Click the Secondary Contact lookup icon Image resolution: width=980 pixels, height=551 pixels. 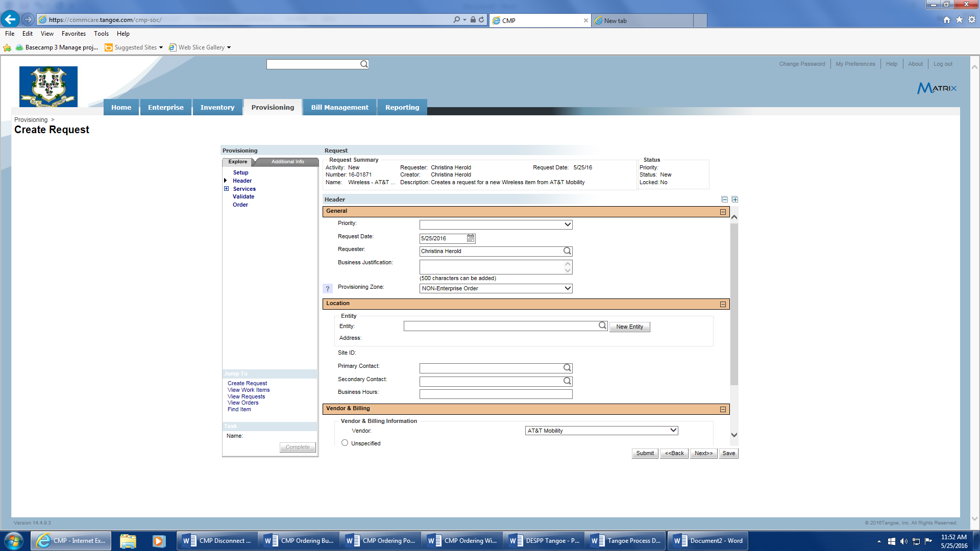pos(567,381)
